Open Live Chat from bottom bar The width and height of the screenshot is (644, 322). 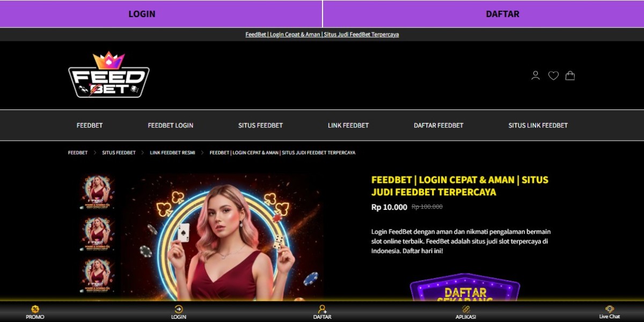[610, 312]
